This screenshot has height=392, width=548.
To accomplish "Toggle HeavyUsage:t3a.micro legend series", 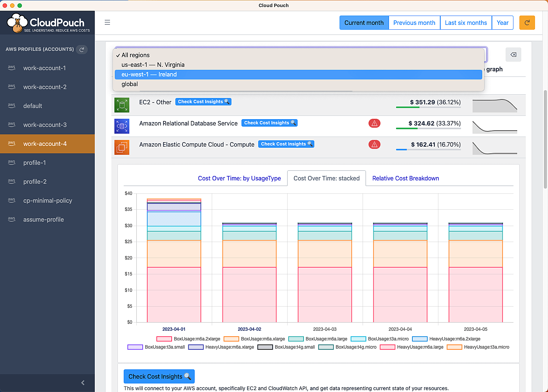I will (478, 347).
